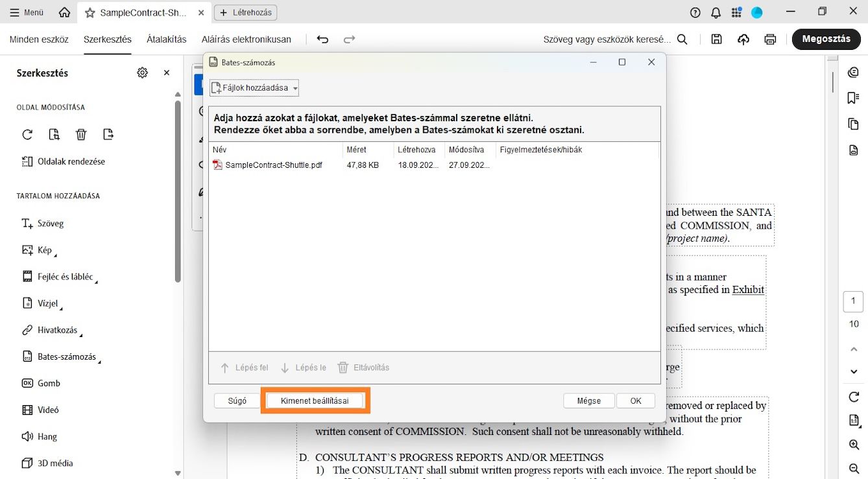
Task: Click the Létrehozás button
Action: [245, 12]
